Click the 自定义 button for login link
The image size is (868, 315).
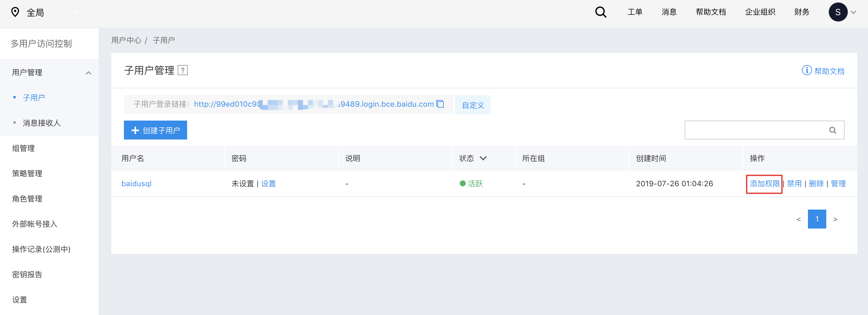(x=473, y=105)
